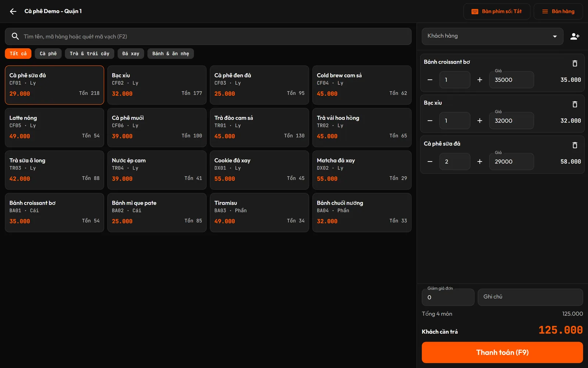This screenshot has height=368, width=588.
Task: Add Bánh mì que pate to order
Action: pos(157,213)
